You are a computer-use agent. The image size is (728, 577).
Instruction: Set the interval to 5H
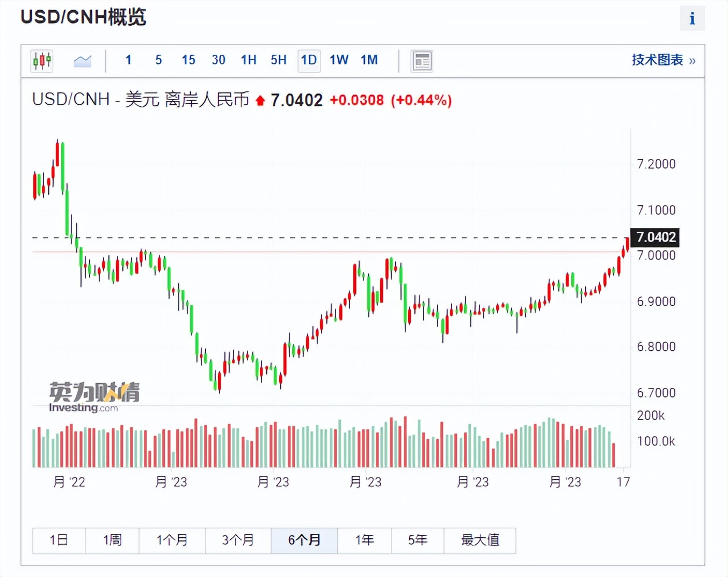(x=278, y=60)
